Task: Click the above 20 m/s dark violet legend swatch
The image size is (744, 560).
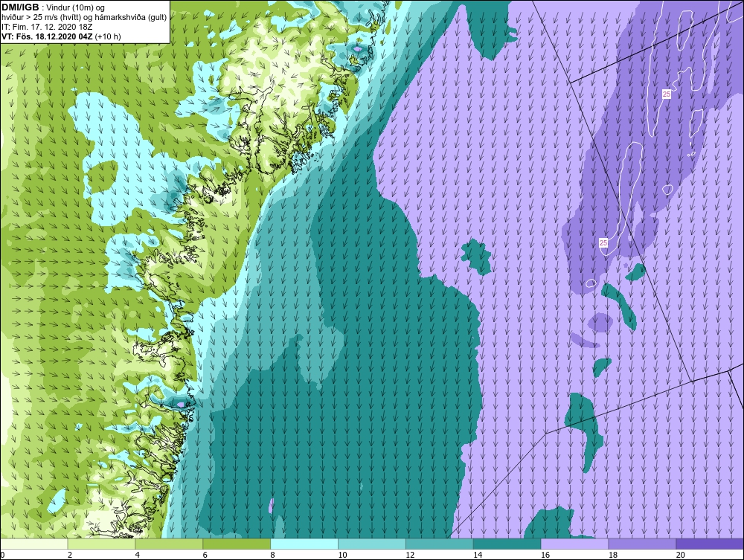Action: coord(709,544)
